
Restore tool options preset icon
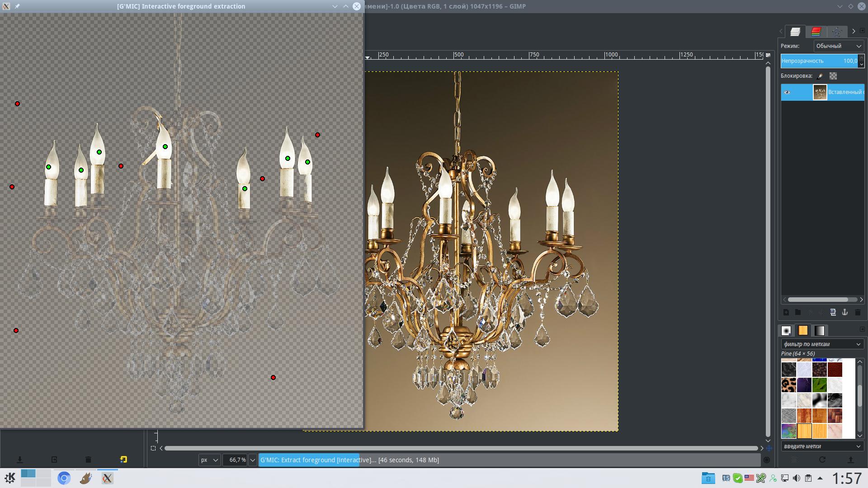[54, 460]
